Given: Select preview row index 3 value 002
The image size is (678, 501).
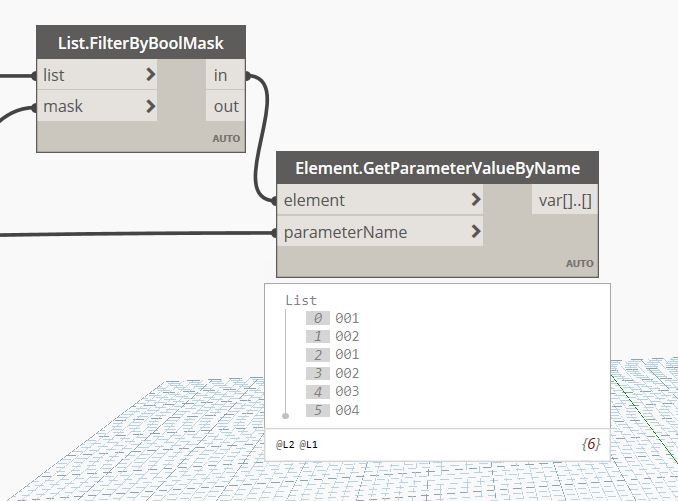Looking at the screenshot, I should pos(333,373).
